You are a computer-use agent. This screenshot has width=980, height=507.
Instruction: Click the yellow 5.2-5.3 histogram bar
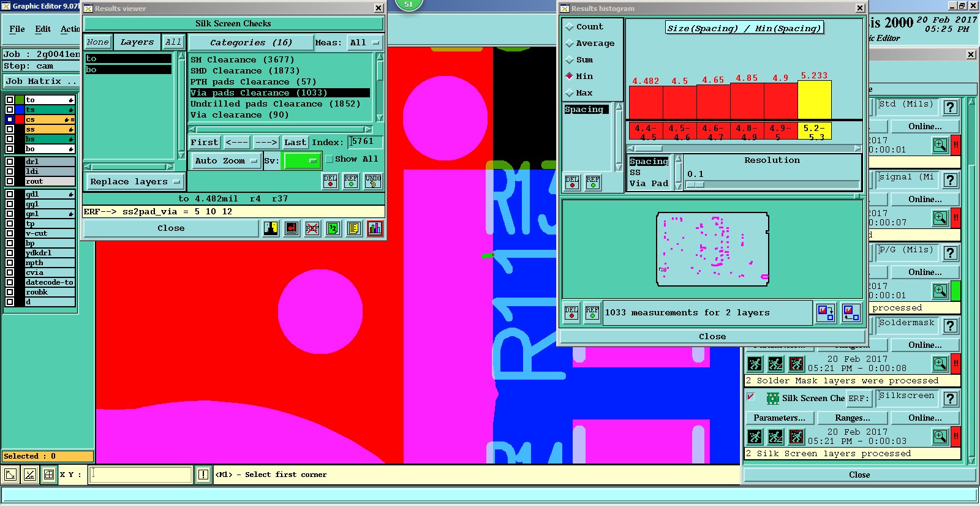tap(815, 100)
